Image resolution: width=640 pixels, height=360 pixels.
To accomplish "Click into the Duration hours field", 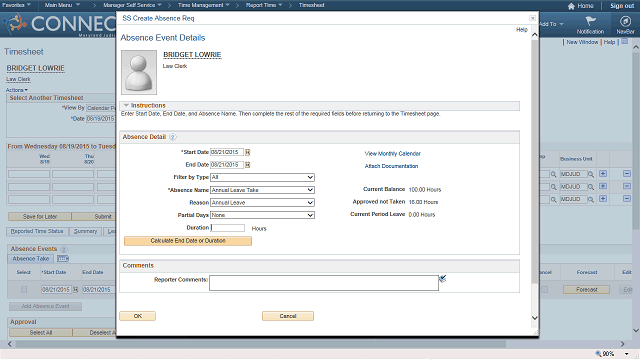I will point(228,228).
